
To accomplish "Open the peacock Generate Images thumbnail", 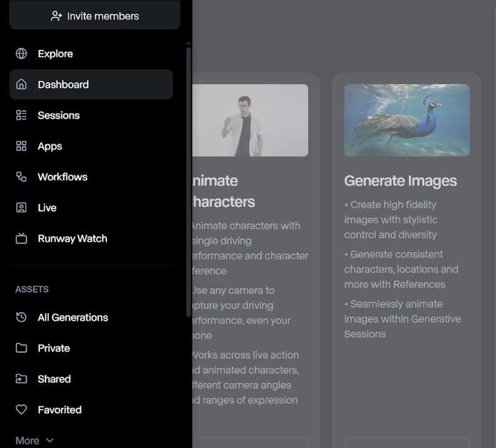I will (x=406, y=120).
